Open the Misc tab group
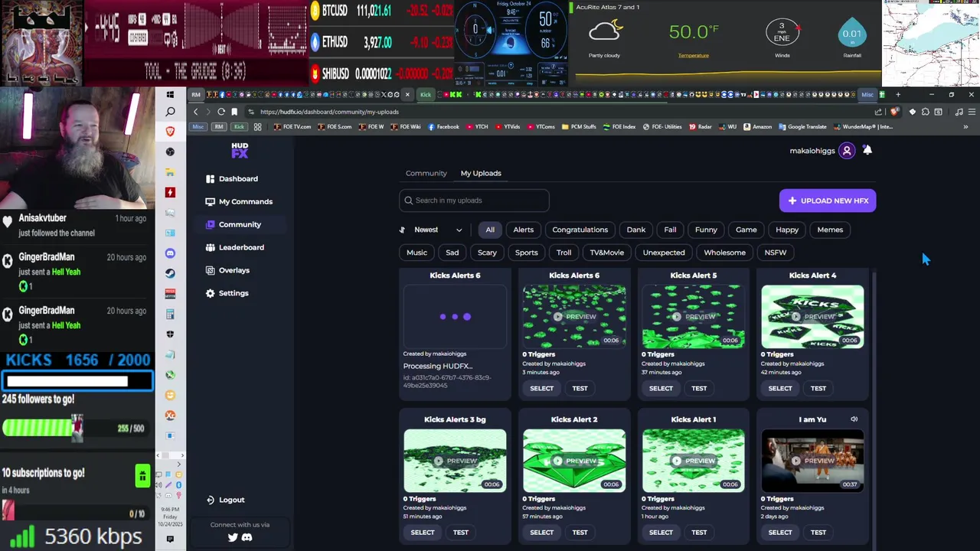980x551 pixels. [867, 95]
